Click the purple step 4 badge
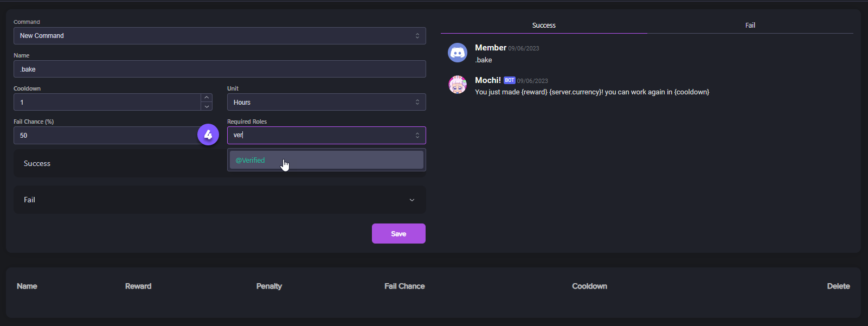This screenshot has height=326, width=868. click(x=208, y=135)
